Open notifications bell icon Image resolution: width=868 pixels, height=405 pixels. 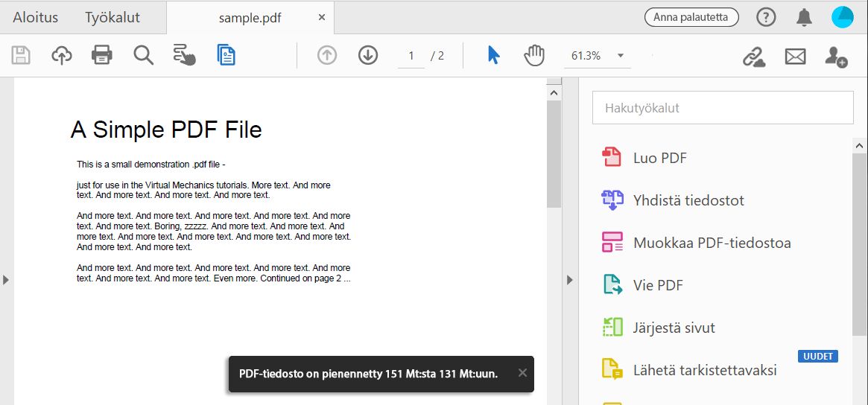[805, 18]
